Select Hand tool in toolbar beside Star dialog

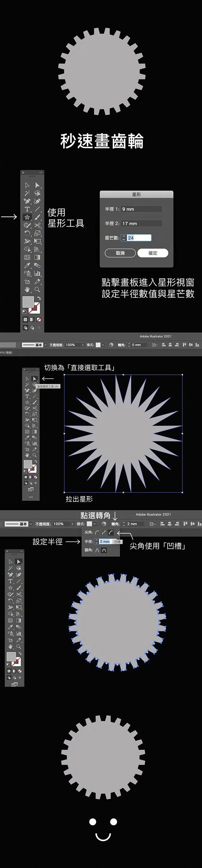pyautogui.click(x=27, y=289)
